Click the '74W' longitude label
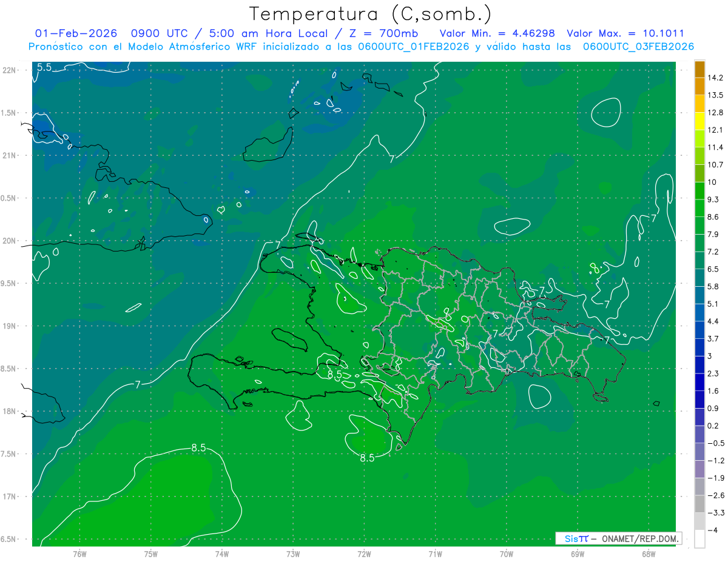728x562 pixels. [221, 554]
